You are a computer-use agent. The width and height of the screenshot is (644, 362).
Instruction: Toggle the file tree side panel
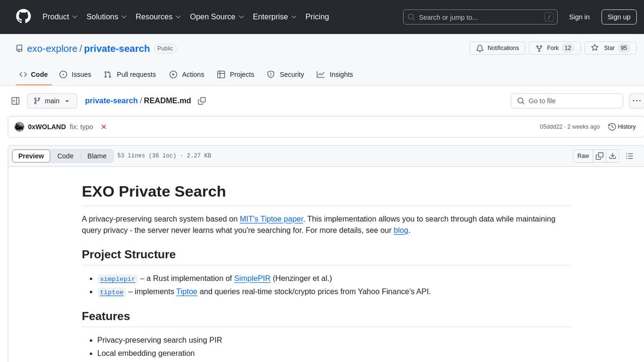click(16, 101)
